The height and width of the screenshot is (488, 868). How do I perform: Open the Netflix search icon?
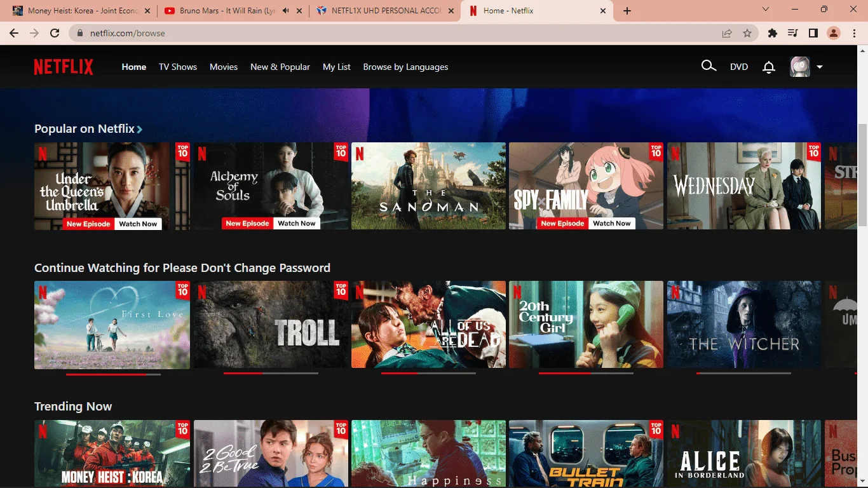tap(709, 66)
